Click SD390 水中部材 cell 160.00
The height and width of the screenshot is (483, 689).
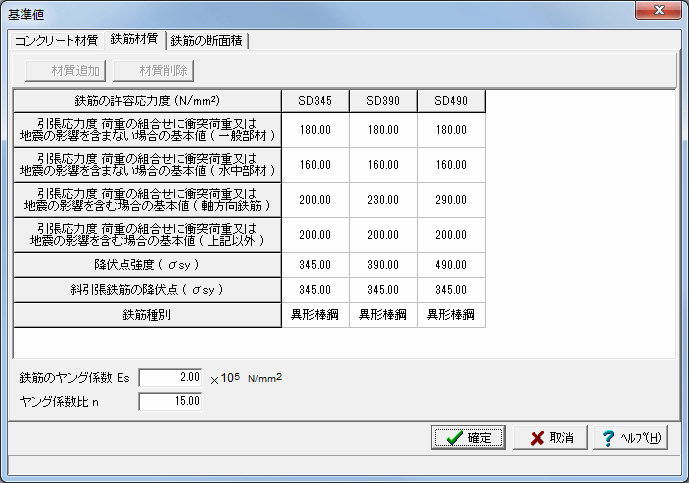(383, 165)
